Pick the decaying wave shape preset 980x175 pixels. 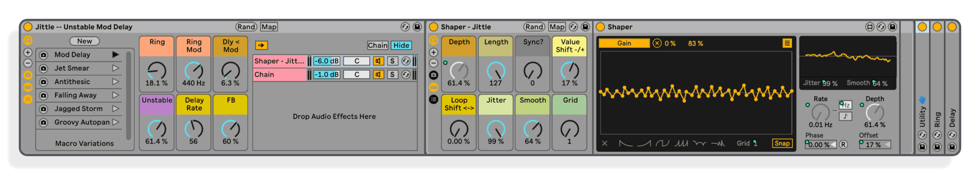(700, 144)
